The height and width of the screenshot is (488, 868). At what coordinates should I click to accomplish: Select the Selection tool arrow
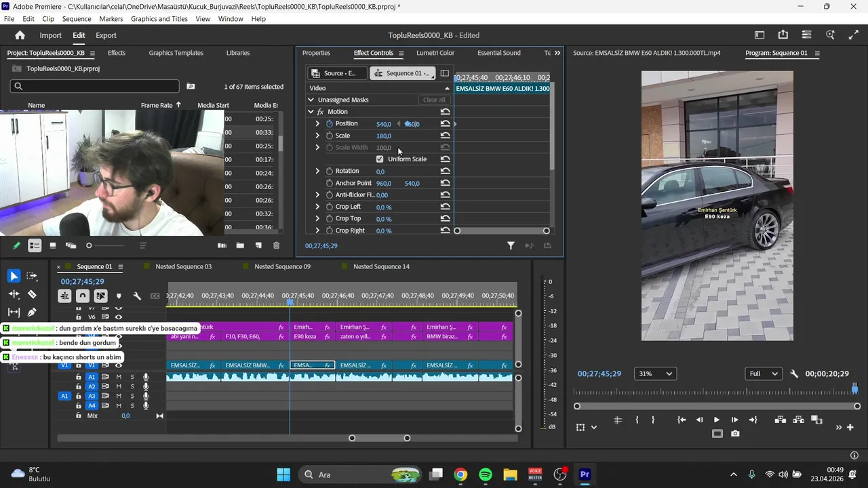14,276
